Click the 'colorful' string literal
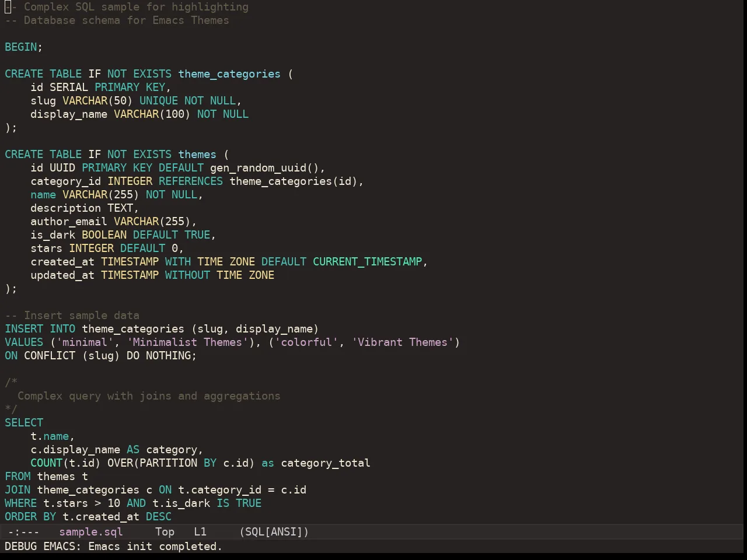 306,342
